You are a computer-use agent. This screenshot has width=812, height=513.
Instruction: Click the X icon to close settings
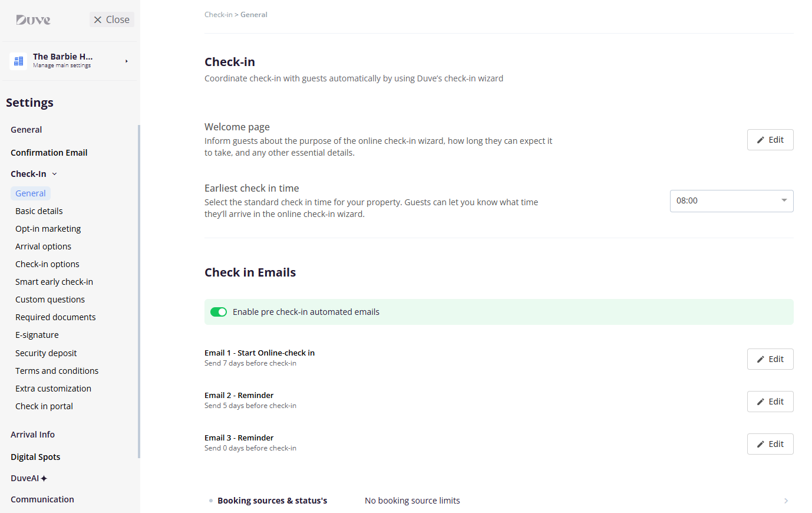[98, 20]
